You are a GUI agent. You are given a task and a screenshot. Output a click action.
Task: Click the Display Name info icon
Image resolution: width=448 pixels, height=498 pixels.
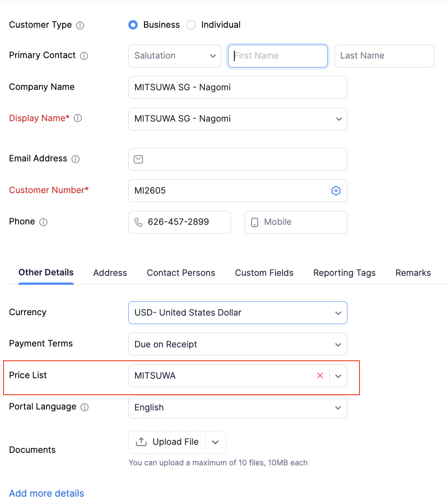pyautogui.click(x=78, y=118)
